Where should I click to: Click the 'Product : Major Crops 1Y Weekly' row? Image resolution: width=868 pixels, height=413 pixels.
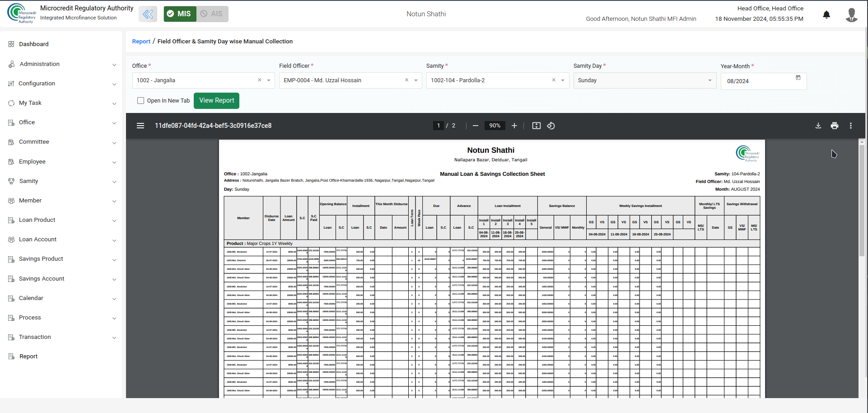[492, 244]
